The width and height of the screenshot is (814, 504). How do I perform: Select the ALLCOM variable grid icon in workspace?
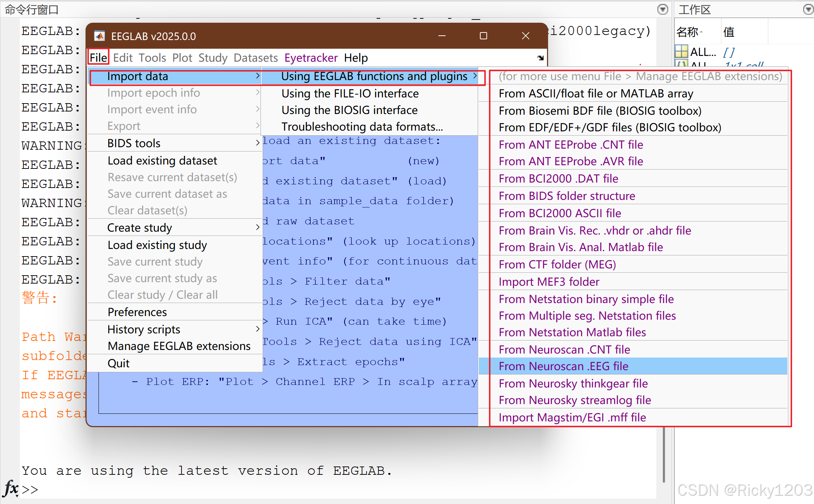point(681,52)
